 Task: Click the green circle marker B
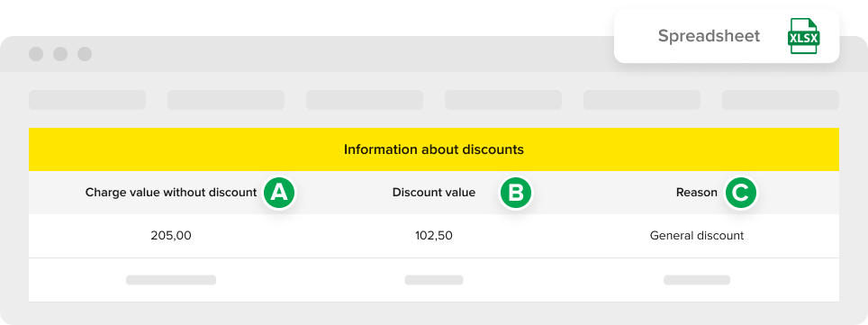515,193
